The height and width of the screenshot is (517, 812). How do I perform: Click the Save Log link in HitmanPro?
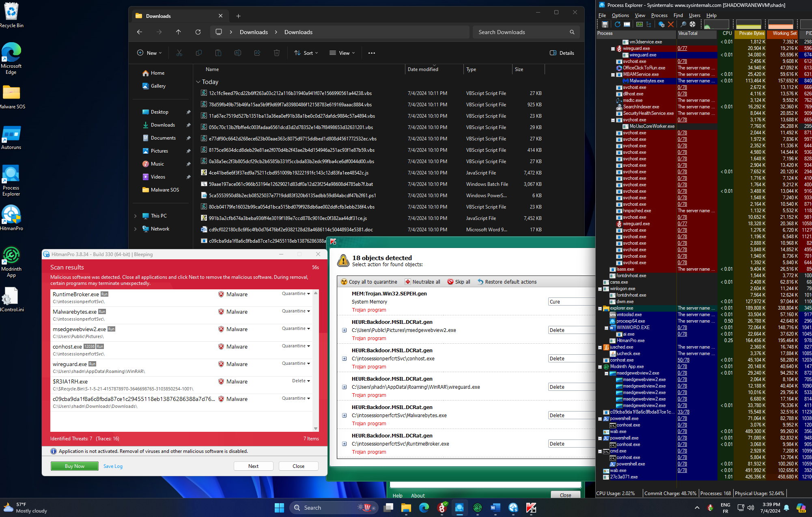coord(113,466)
